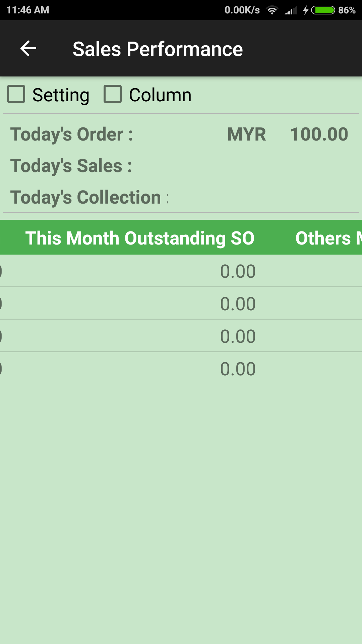
Task: Tap the MYR currency label
Action: click(x=246, y=134)
